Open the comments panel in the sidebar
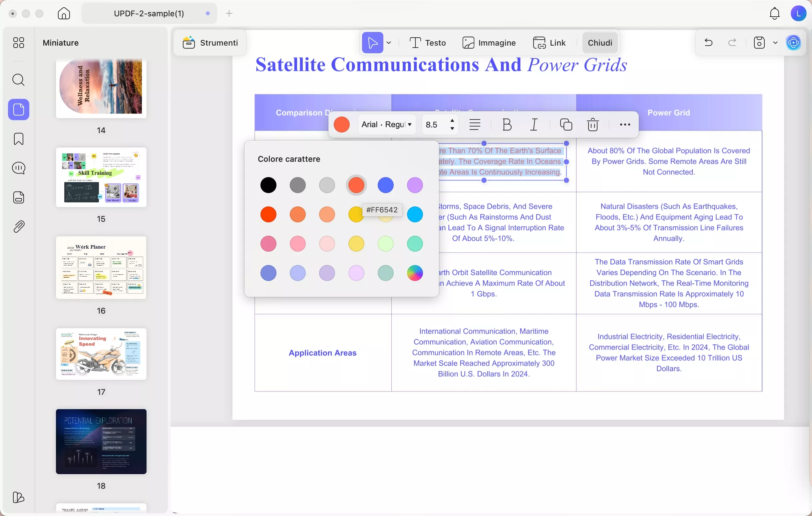The height and width of the screenshot is (516, 812). 19,167
